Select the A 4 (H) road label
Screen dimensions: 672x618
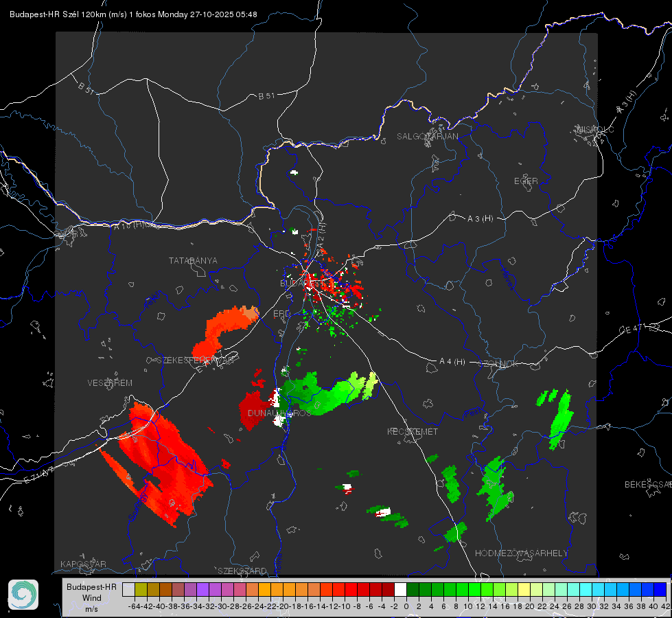(452, 362)
